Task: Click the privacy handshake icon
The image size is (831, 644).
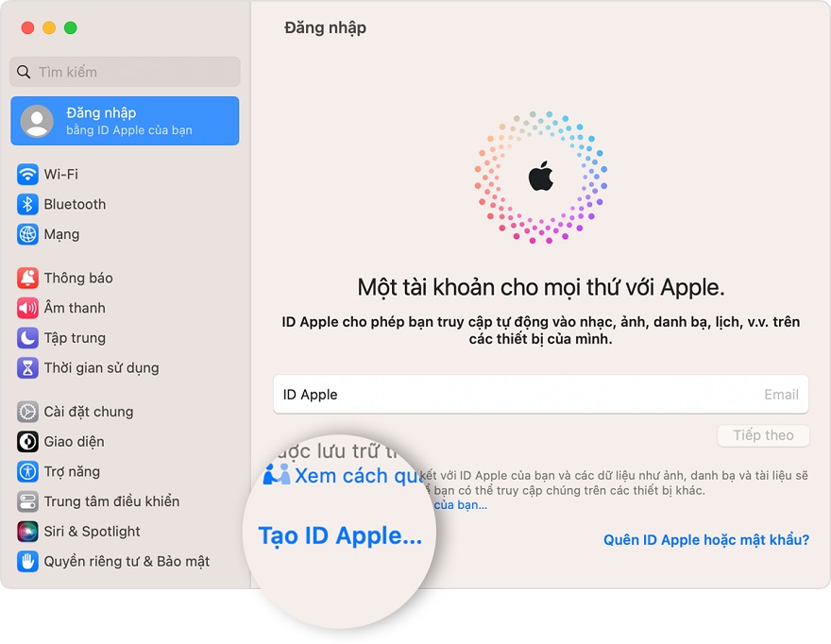Action: (x=277, y=474)
